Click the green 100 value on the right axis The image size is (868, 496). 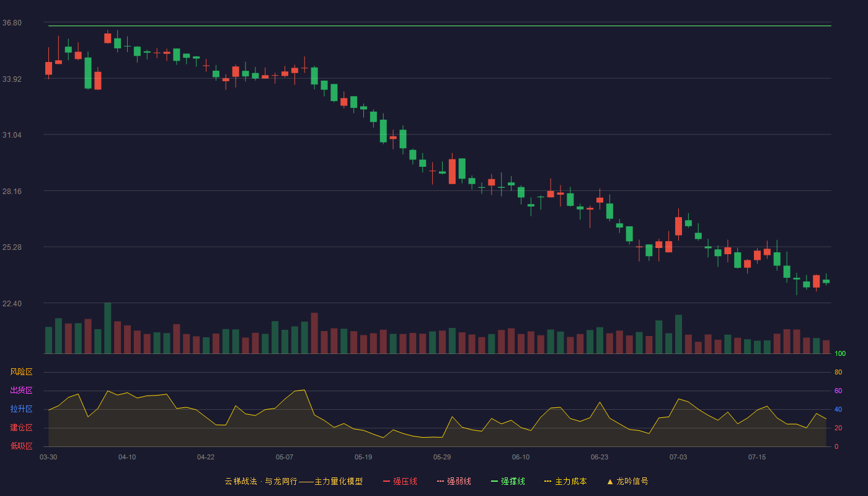tap(840, 354)
